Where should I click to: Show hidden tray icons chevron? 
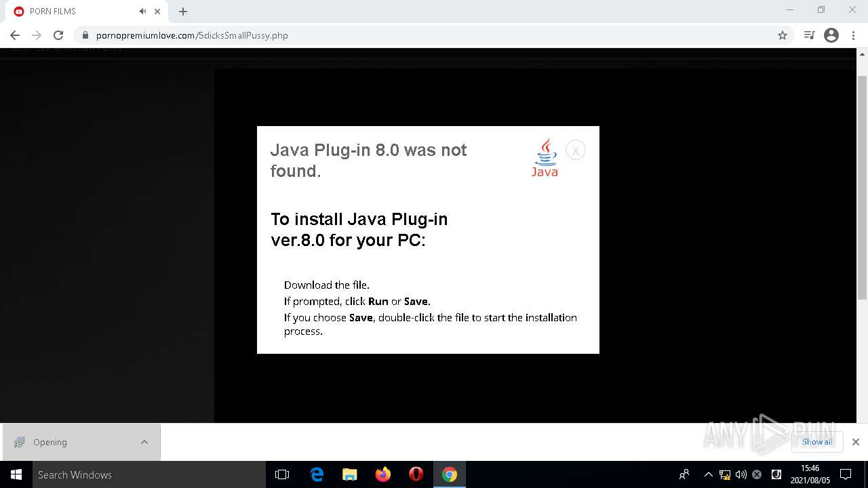click(x=709, y=474)
